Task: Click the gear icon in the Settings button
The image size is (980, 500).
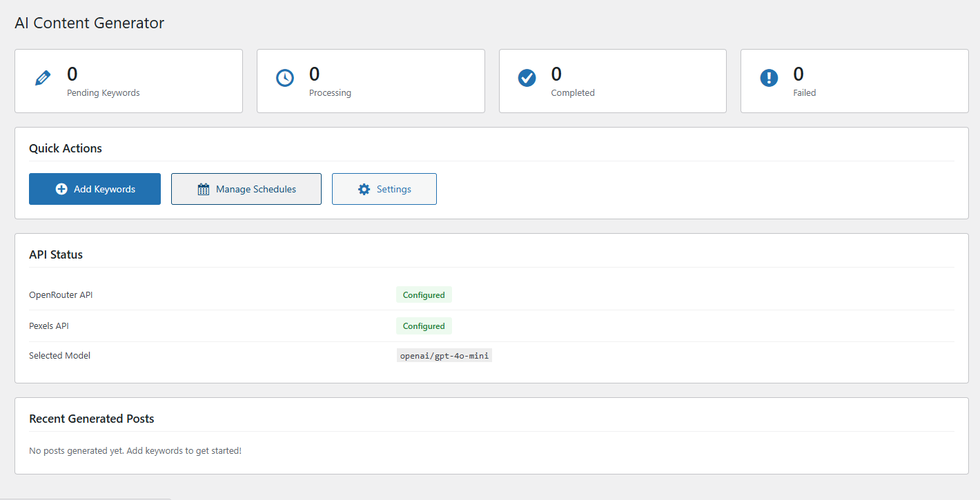Action: tap(364, 188)
